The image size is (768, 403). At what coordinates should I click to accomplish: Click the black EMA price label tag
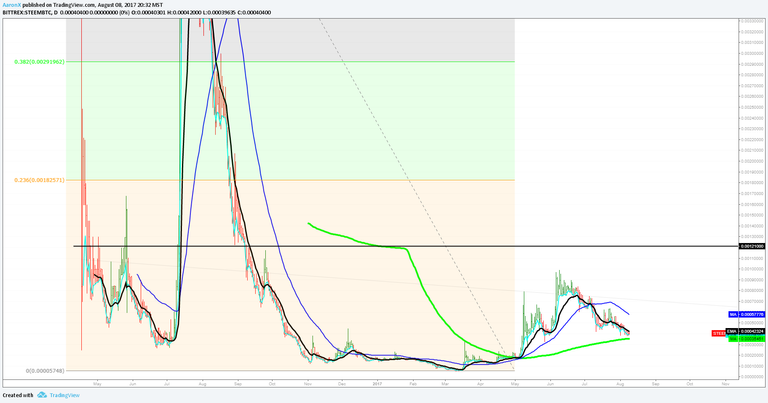[745, 332]
